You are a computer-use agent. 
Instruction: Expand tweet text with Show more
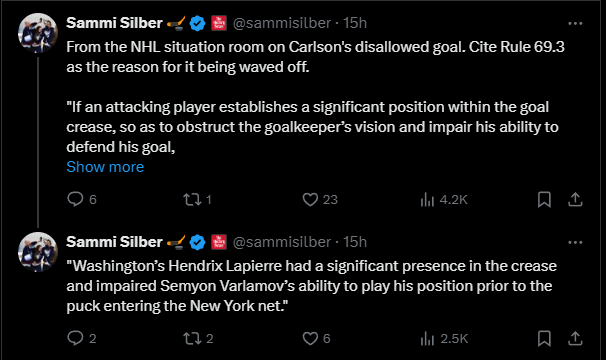105,167
